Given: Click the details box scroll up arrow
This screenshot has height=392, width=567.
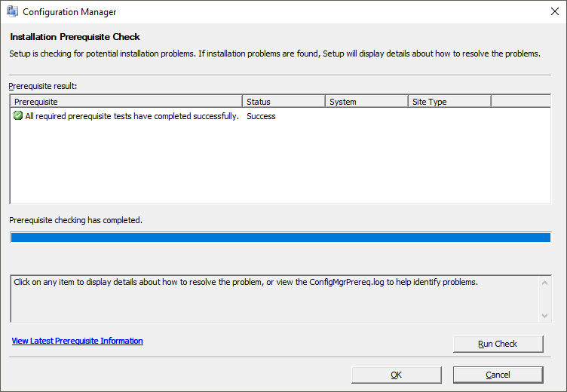Looking at the screenshot, I should [x=544, y=283].
